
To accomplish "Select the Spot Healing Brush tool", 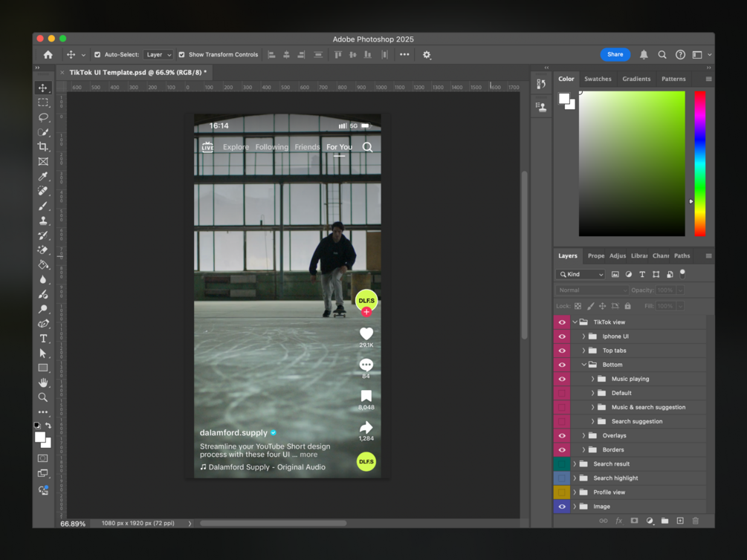I will click(43, 191).
